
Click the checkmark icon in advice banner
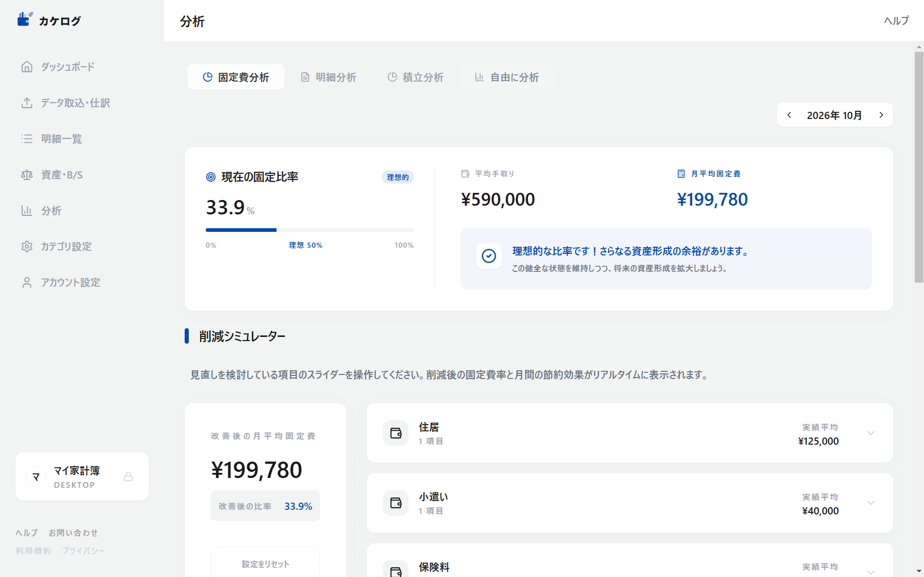tap(489, 256)
